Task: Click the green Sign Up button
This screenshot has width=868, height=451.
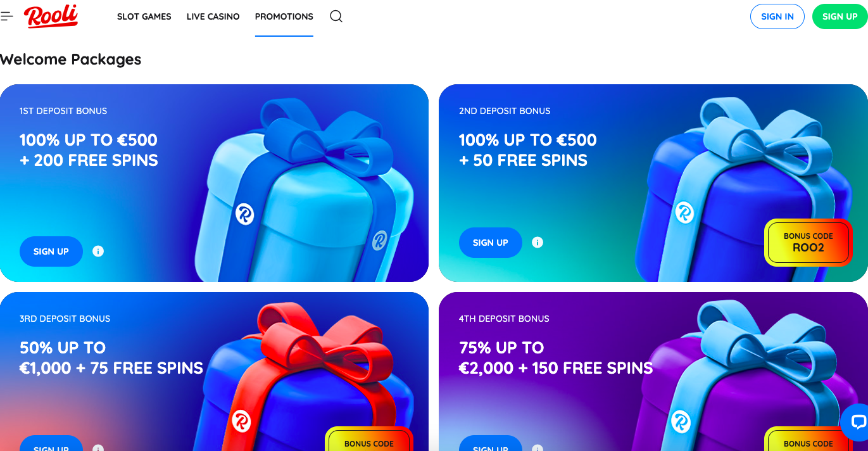Action: [840, 16]
